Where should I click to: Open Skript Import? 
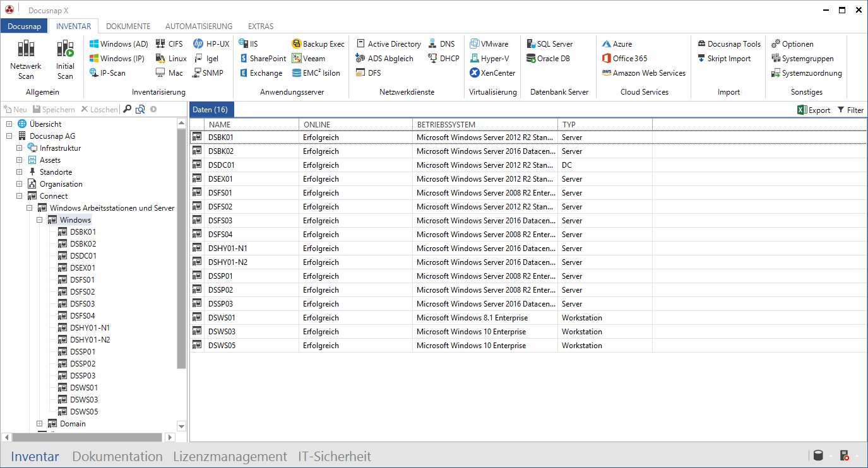point(724,59)
